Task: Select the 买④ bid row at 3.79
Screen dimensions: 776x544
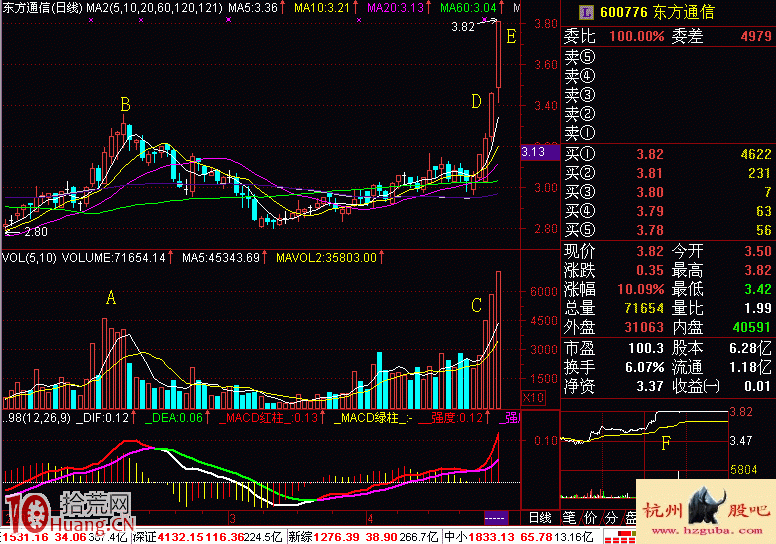Action: (x=668, y=211)
